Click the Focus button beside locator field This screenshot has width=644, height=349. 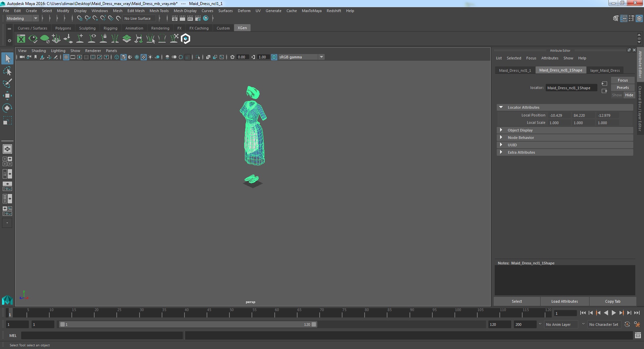tap(623, 80)
